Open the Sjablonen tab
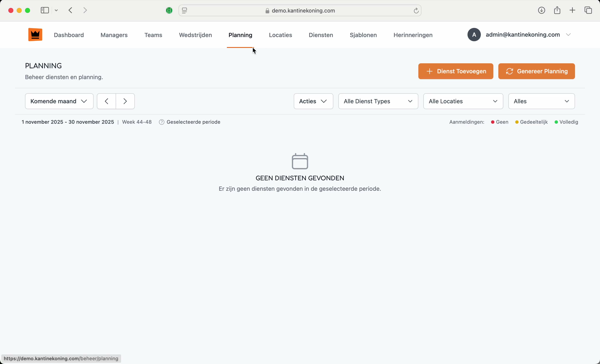The height and width of the screenshot is (364, 600). pyautogui.click(x=363, y=35)
